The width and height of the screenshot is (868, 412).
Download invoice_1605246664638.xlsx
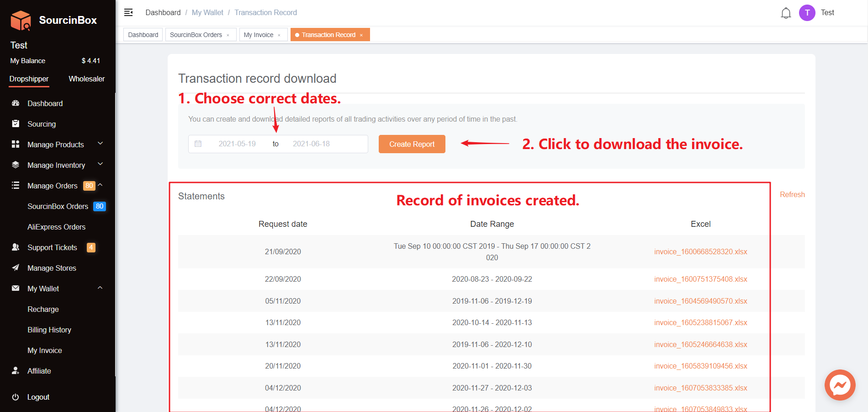pyautogui.click(x=700, y=344)
